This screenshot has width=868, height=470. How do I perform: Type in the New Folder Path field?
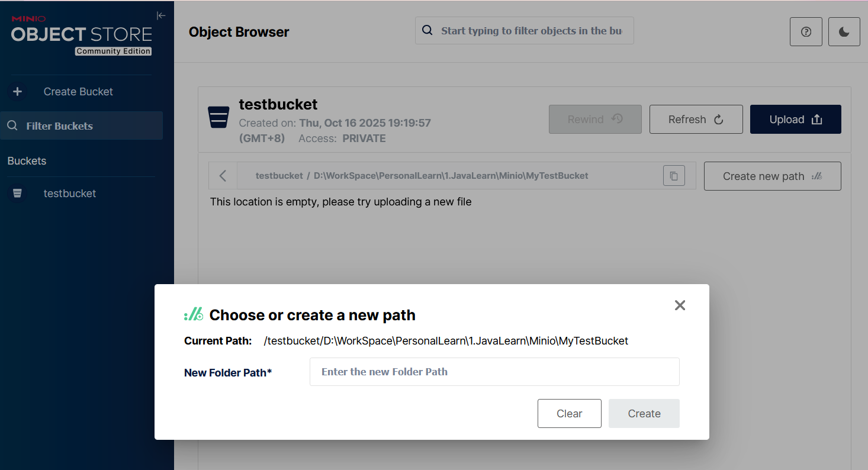pos(494,372)
